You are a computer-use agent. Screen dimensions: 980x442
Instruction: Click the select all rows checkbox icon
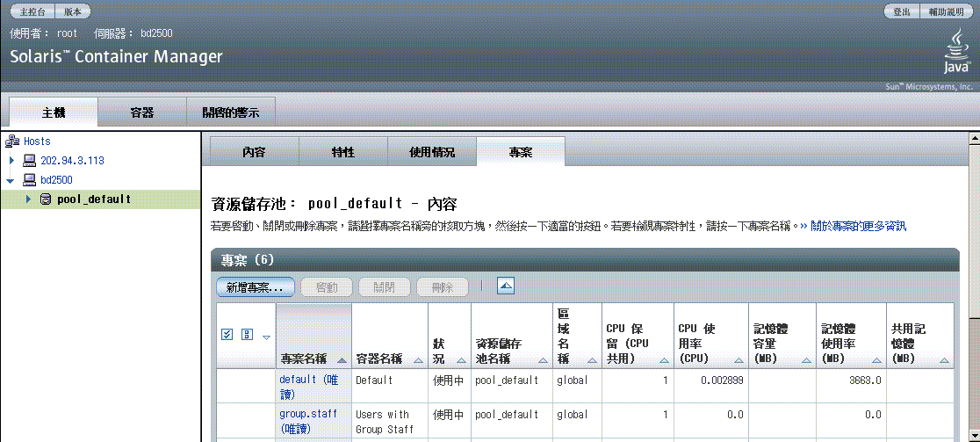(x=227, y=335)
